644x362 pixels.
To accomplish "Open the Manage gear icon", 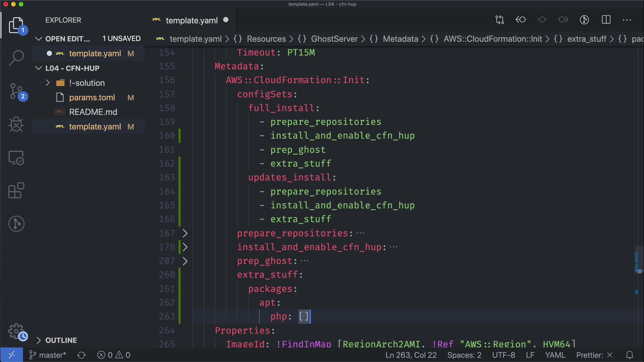I will [16, 331].
